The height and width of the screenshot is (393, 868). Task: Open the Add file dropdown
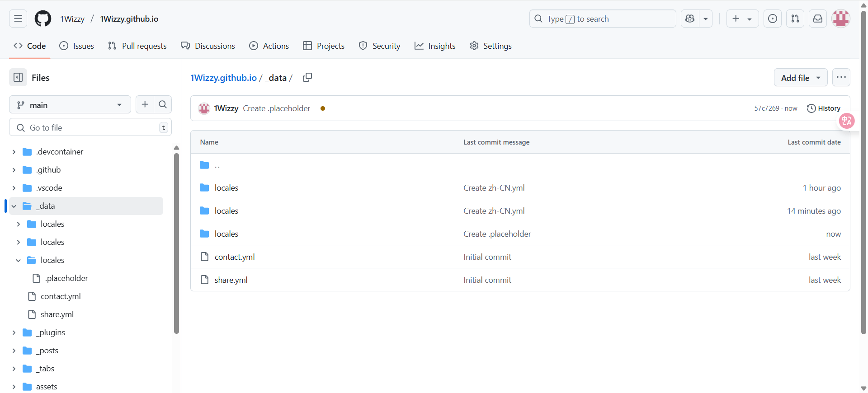(x=801, y=78)
